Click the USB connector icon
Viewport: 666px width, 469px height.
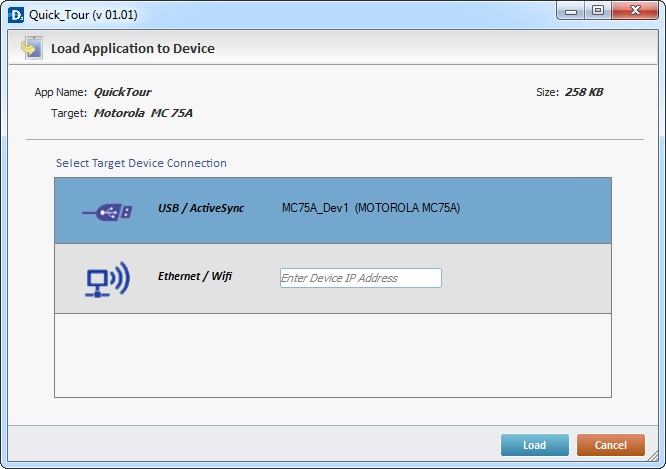pyautogui.click(x=107, y=212)
